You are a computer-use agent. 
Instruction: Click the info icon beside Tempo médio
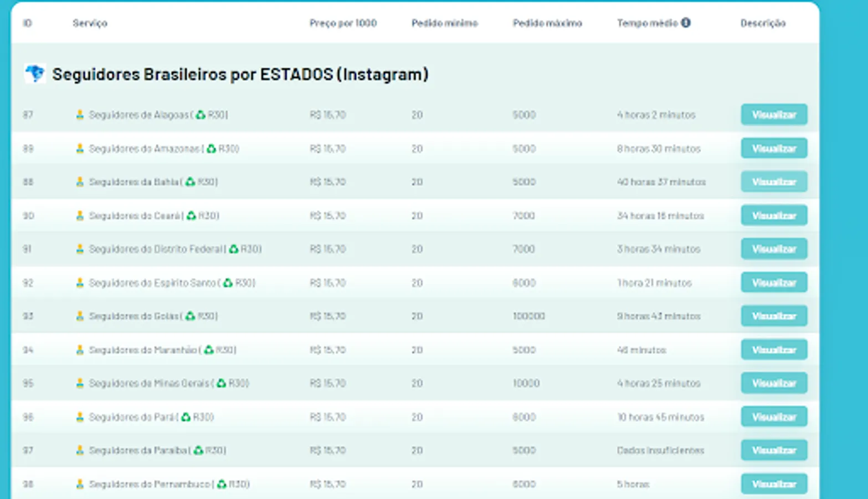pyautogui.click(x=686, y=23)
